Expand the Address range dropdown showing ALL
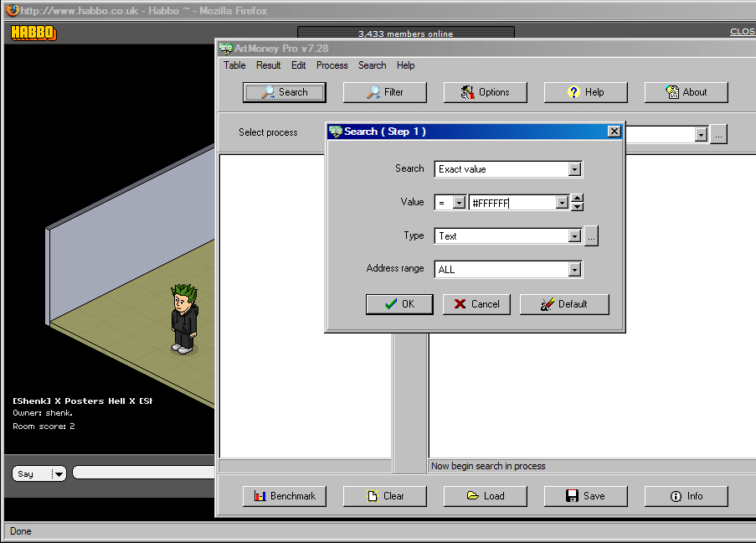Image resolution: width=756 pixels, height=543 pixels. [x=574, y=269]
